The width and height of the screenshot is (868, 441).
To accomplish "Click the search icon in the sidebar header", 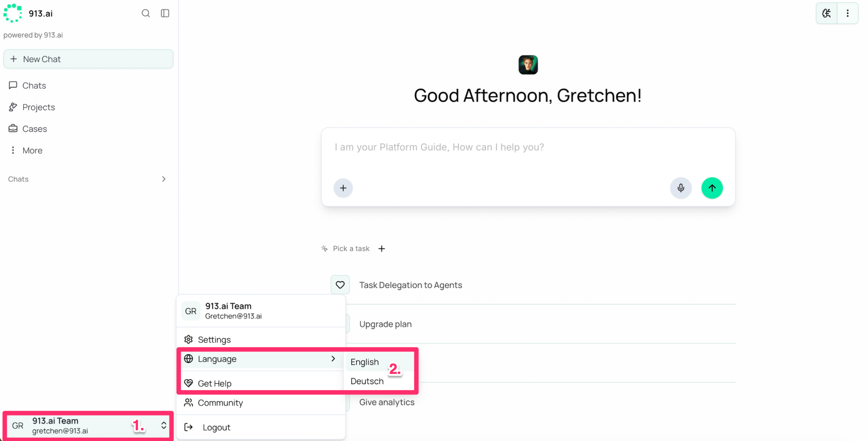I will click(146, 13).
